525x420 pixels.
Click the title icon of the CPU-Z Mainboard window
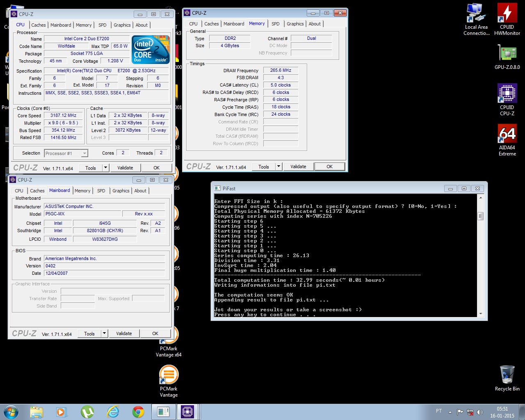(13, 180)
